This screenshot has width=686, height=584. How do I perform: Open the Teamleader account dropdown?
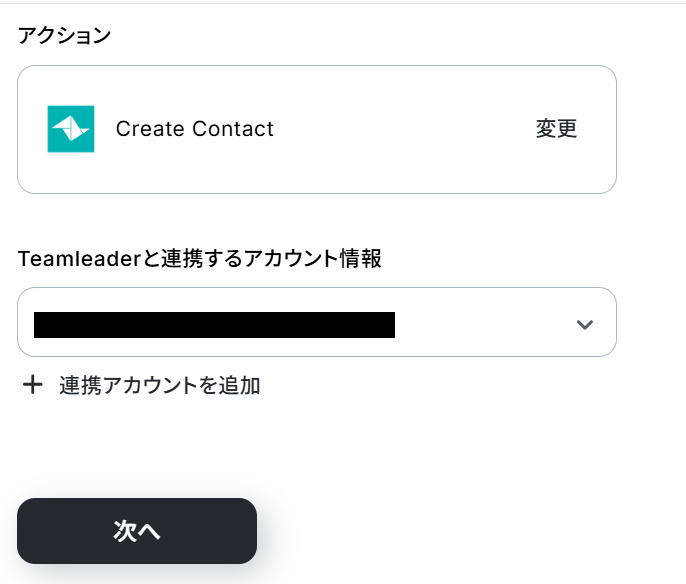[316, 322]
